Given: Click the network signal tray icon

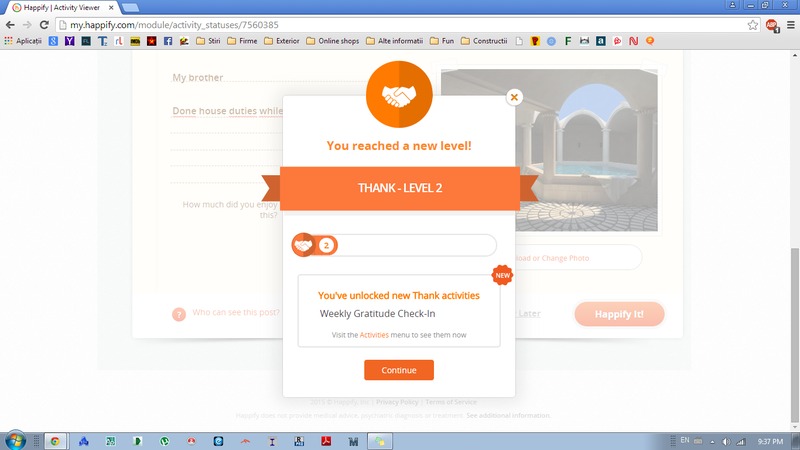Looking at the screenshot, I should [x=741, y=441].
